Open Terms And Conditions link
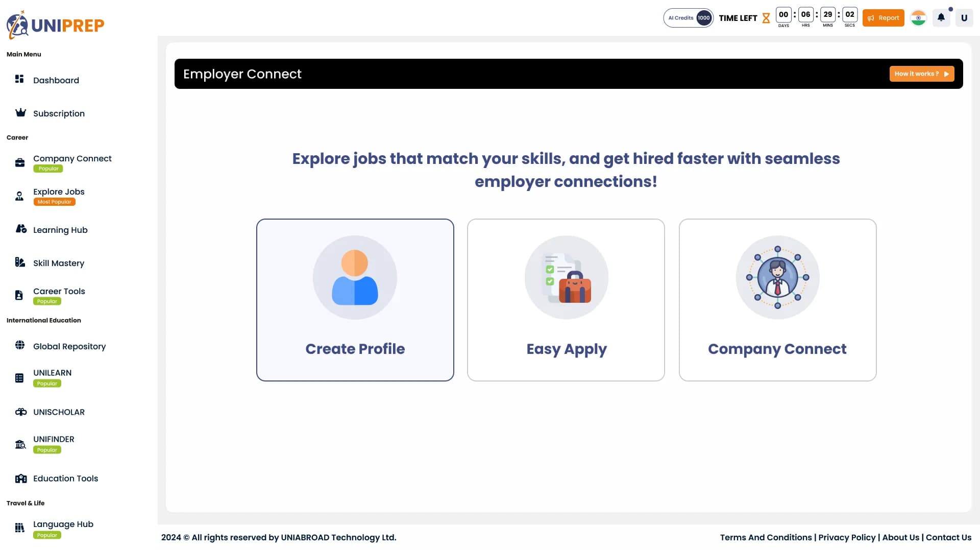Image resolution: width=980 pixels, height=550 pixels. coord(766,537)
